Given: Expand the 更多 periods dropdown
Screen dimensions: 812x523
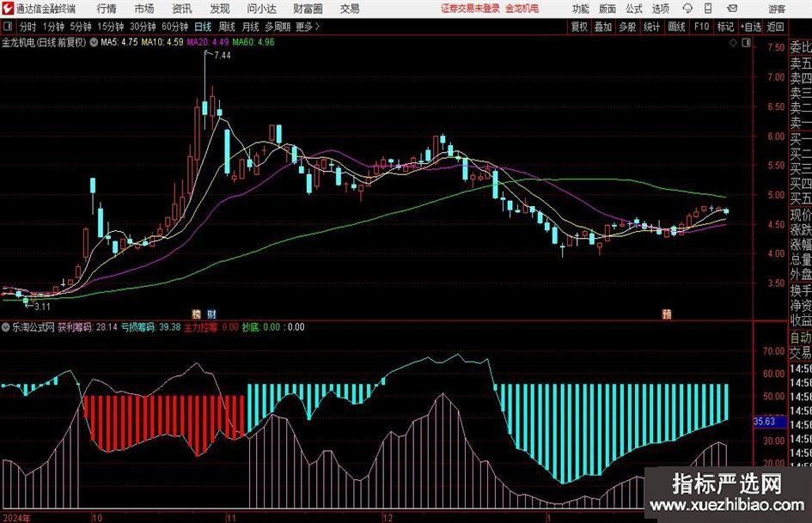Looking at the screenshot, I should (307, 27).
